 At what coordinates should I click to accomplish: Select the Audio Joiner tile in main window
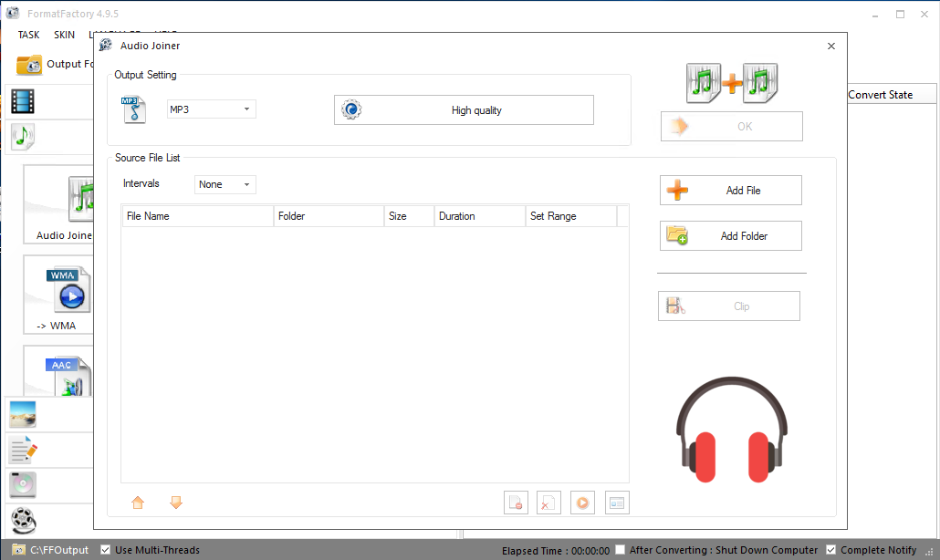58,205
